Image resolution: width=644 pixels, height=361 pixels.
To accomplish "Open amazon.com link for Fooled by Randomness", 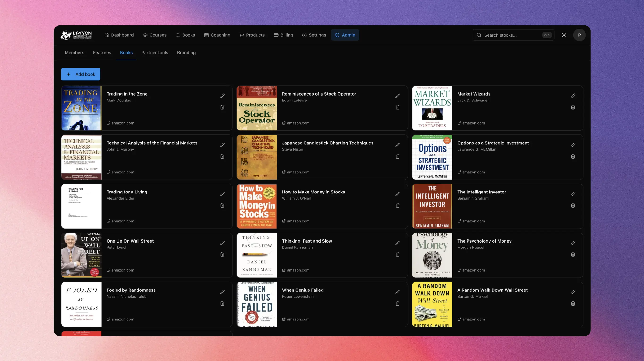I will [121, 319].
